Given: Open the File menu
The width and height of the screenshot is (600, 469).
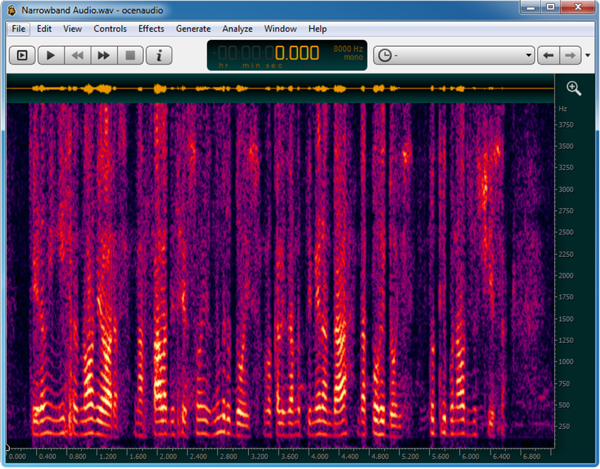Looking at the screenshot, I should (x=18, y=29).
